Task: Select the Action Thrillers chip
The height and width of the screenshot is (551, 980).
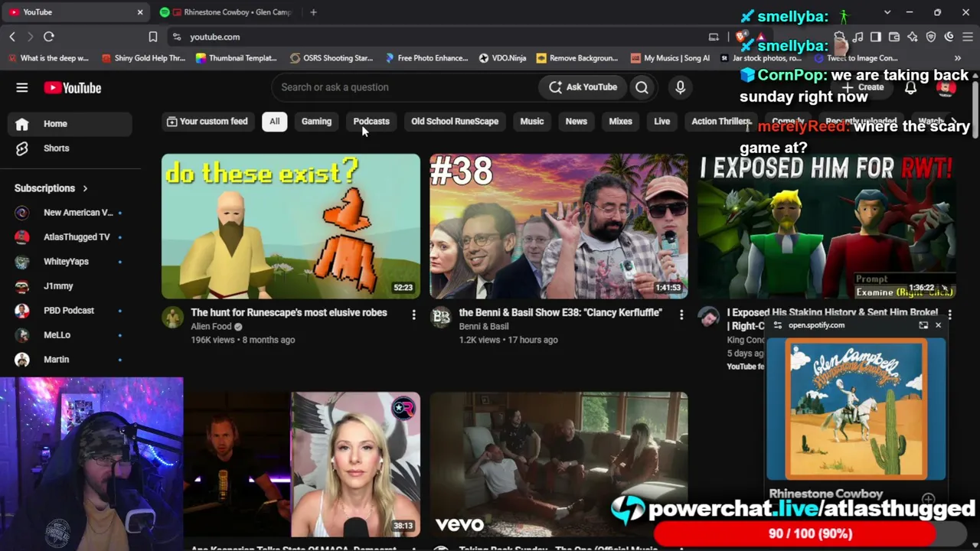Action: click(x=720, y=122)
